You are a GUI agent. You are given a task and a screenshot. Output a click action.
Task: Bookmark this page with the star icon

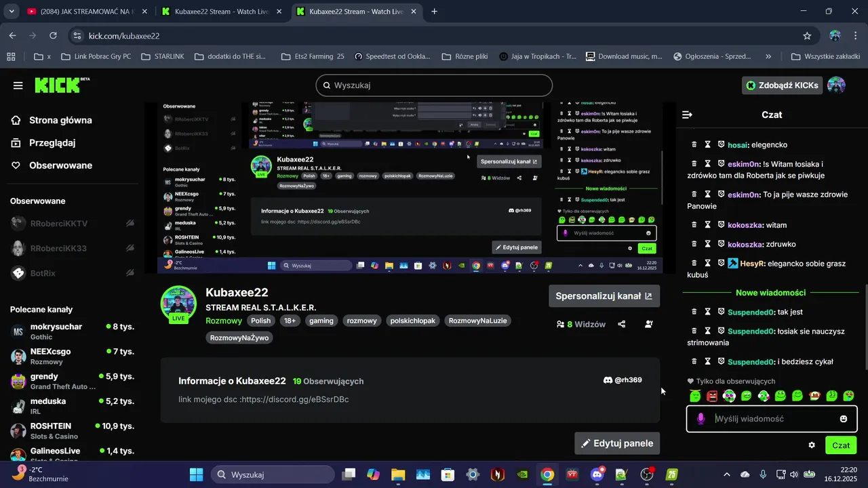tap(807, 36)
